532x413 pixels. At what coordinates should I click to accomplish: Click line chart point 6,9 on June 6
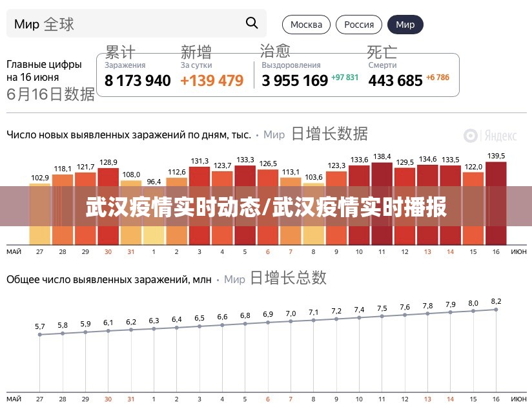[x=268, y=323]
